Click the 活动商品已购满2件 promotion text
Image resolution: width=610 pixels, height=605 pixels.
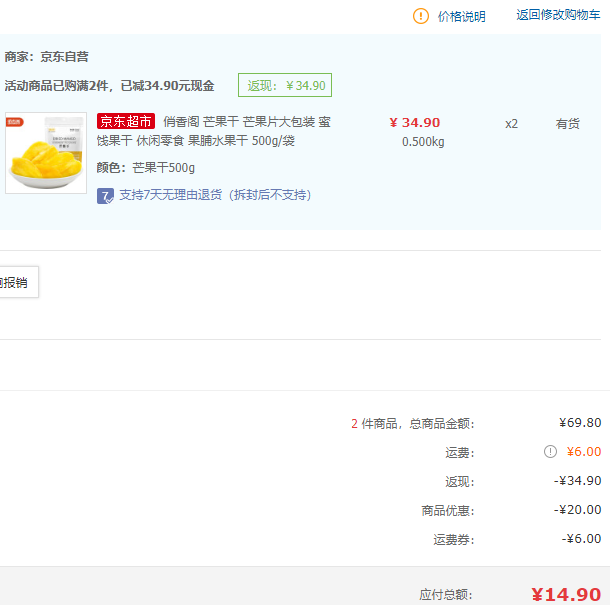click(110, 86)
